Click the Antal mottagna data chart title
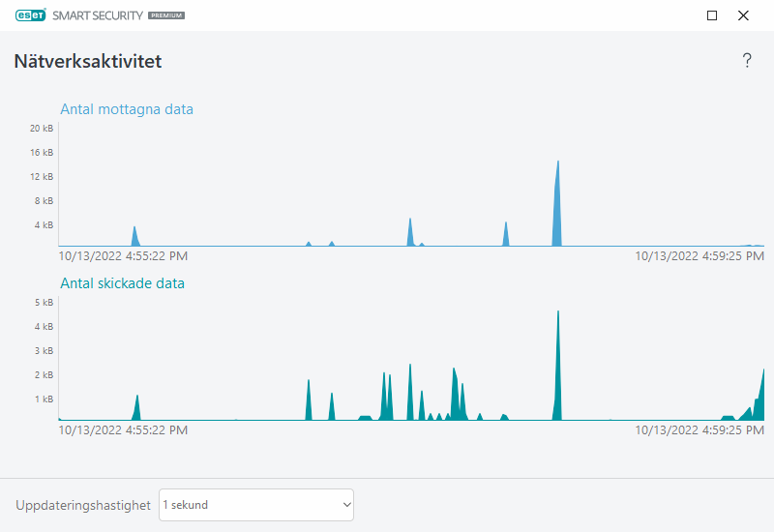 click(x=127, y=109)
